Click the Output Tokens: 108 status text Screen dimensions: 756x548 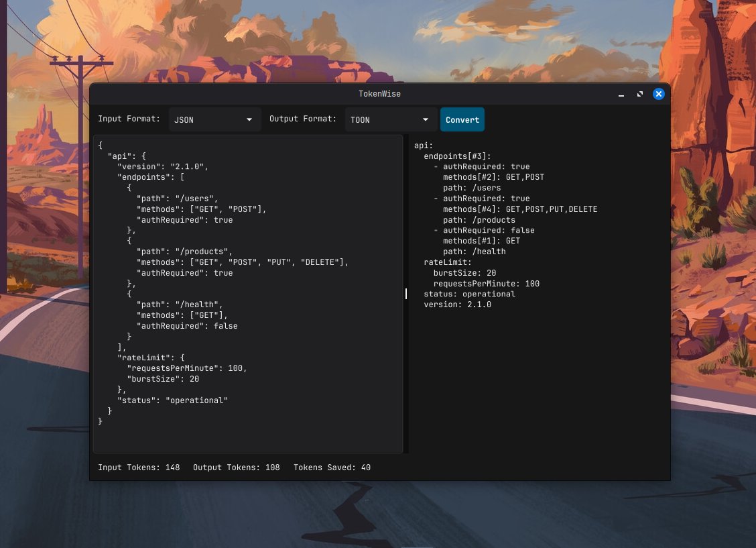(x=235, y=468)
